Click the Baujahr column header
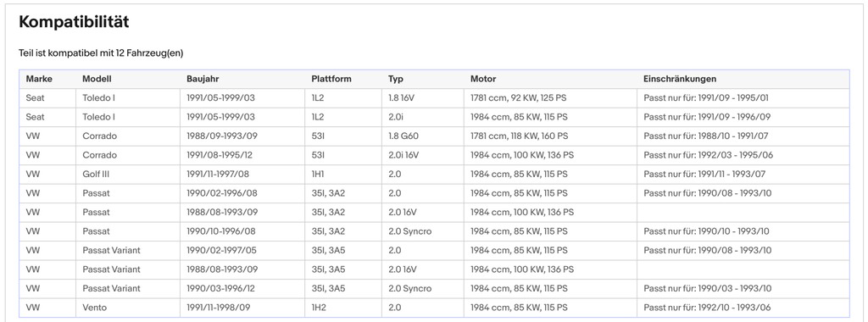868x322 pixels. [203, 79]
